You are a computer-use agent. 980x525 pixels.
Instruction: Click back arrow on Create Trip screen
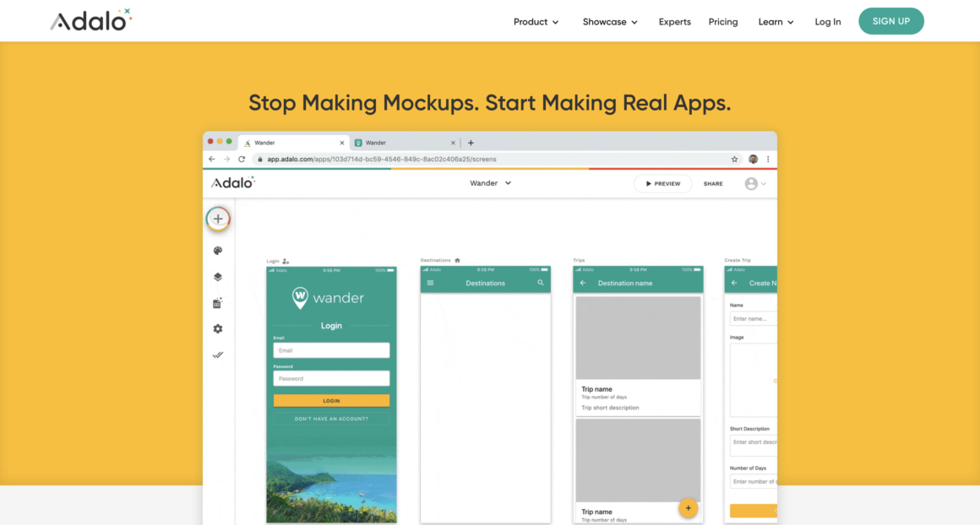734,283
